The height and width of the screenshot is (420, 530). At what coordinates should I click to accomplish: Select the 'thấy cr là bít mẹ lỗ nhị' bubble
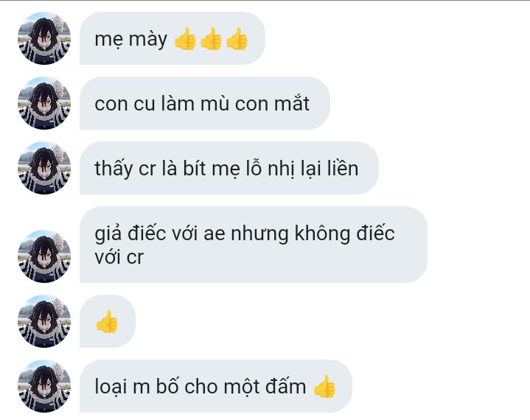(x=229, y=168)
